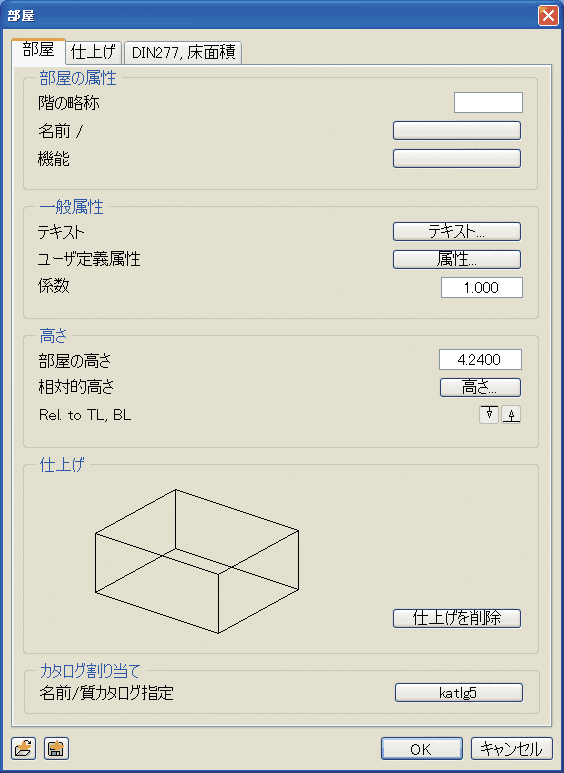
Task: Open the 名前 selection button
Action: click(x=457, y=131)
